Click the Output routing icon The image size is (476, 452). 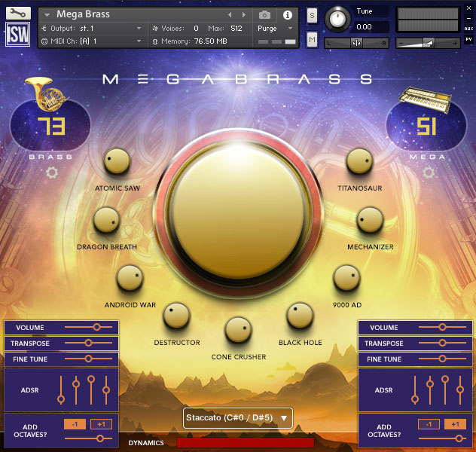44,28
